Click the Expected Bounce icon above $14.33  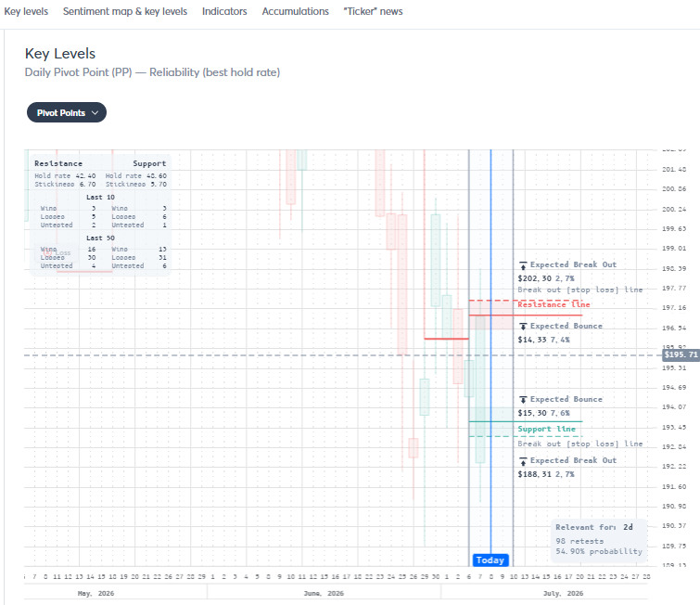523,327
